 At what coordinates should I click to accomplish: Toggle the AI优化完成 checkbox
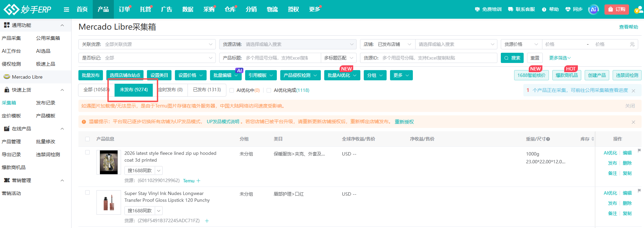[269, 90]
